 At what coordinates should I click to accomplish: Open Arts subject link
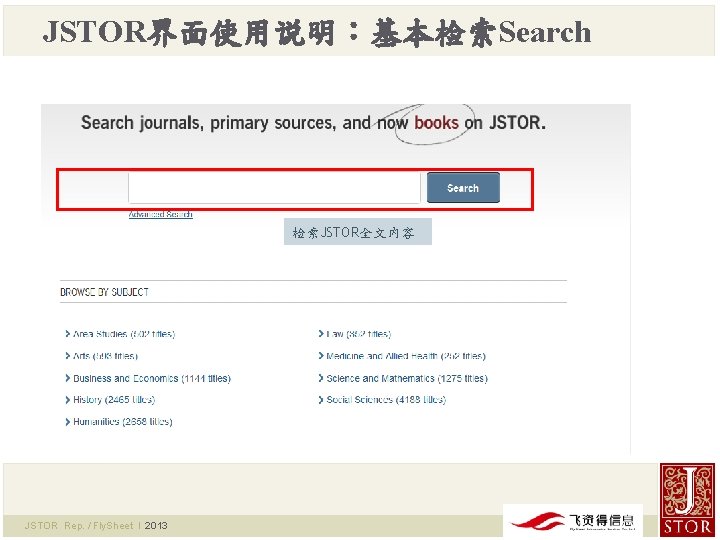(x=105, y=356)
